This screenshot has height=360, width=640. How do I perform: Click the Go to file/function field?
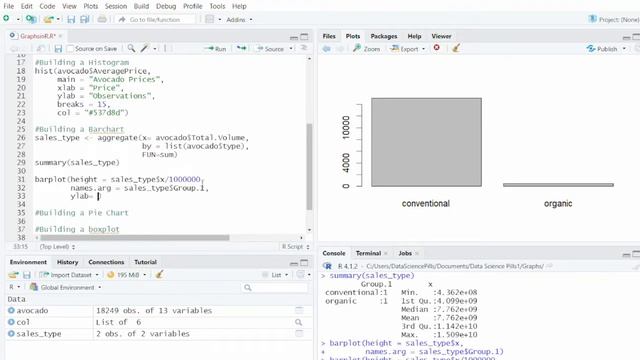[x=156, y=19]
